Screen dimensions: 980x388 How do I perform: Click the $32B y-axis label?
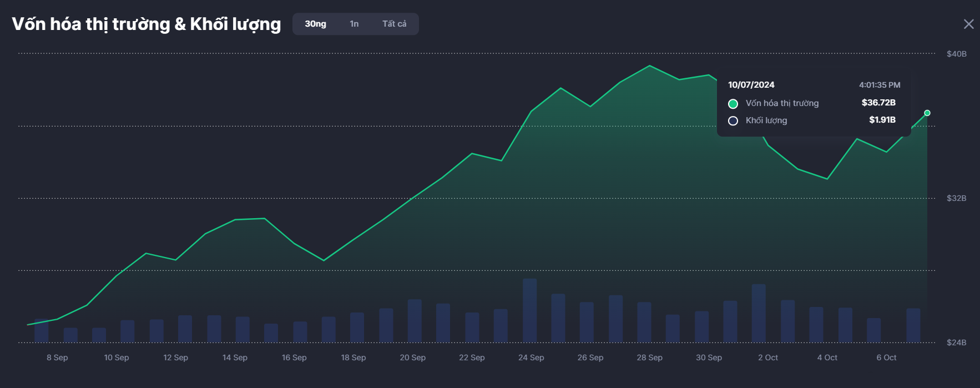(x=956, y=198)
